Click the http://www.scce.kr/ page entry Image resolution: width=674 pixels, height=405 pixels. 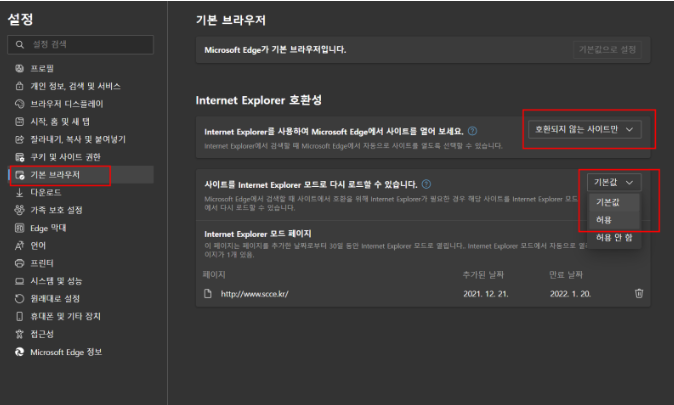point(254,294)
